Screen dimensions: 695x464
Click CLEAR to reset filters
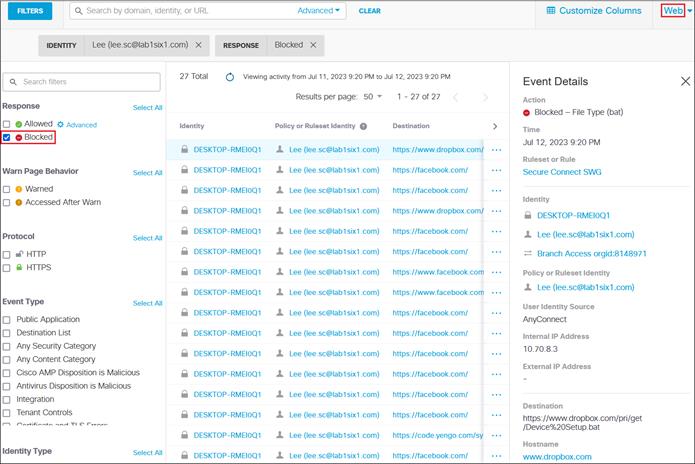(370, 11)
